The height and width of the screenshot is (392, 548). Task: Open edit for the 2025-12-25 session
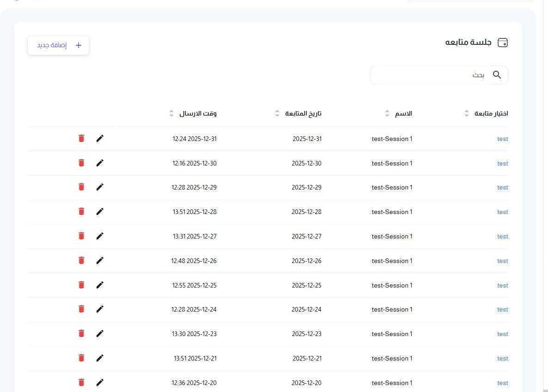point(100,285)
